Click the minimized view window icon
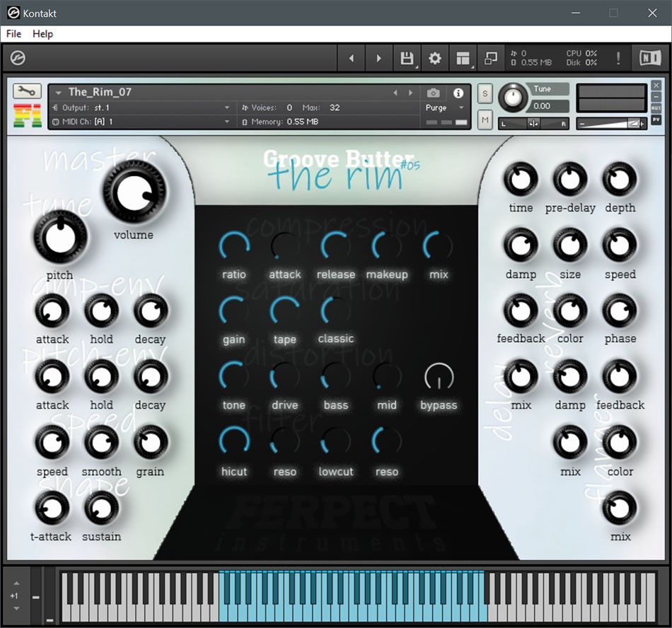The width and height of the screenshot is (672, 628). tap(491, 58)
